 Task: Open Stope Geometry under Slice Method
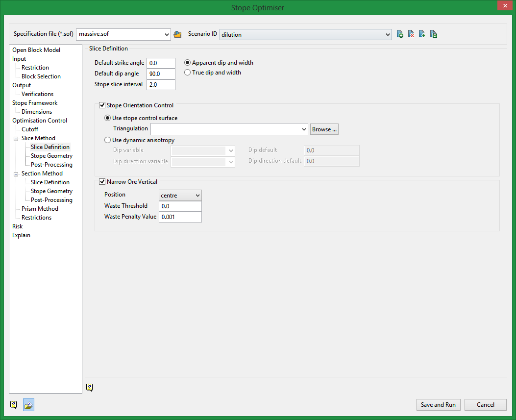51,156
